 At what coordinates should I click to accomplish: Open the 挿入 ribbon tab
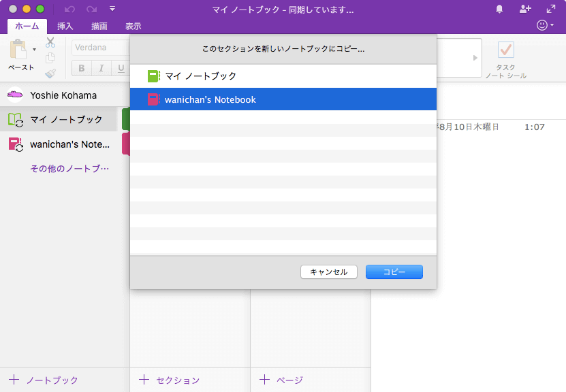pyautogui.click(x=65, y=27)
